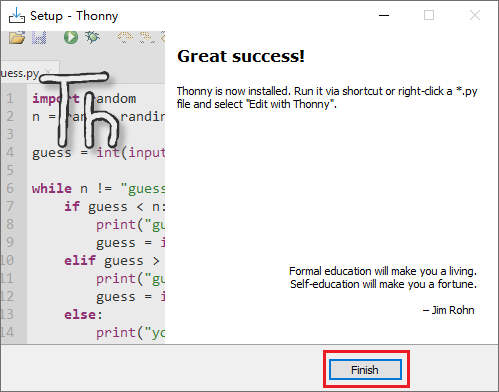Click the debug bug icon
The width and height of the screenshot is (499, 392).
pos(92,37)
